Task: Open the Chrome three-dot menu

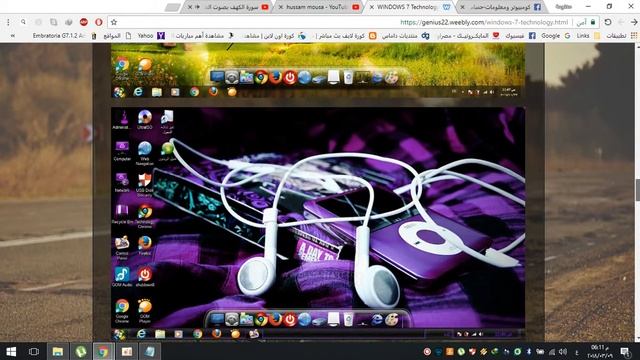Action: point(8,22)
